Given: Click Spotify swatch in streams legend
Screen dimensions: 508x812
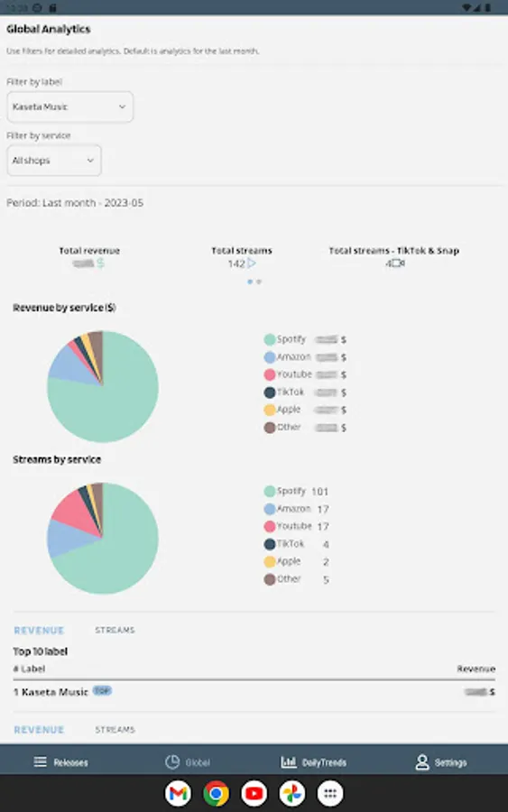Looking at the screenshot, I should [269, 491].
